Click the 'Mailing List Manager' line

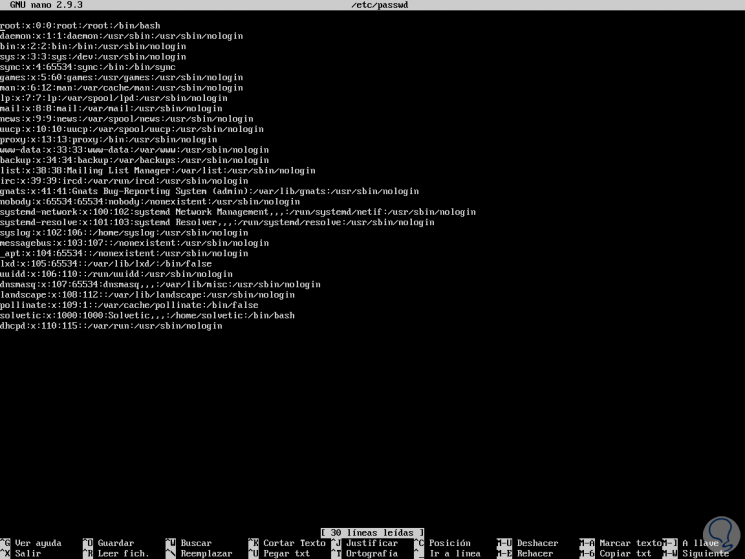pyautogui.click(x=158, y=171)
